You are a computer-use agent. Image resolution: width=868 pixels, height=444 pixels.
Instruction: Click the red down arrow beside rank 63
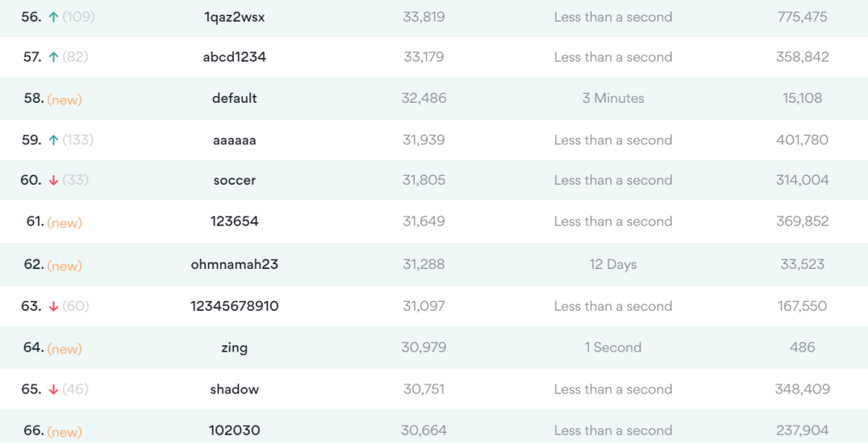(53, 307)
